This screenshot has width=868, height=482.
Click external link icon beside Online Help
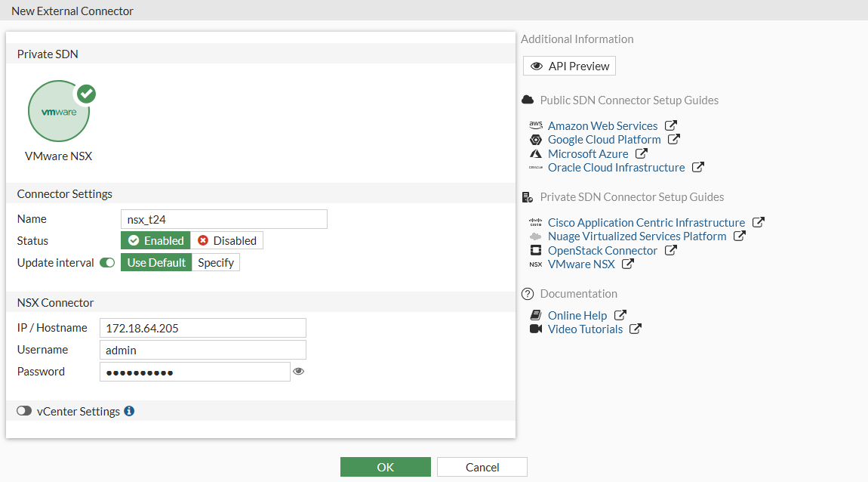(x=620, y=315)
